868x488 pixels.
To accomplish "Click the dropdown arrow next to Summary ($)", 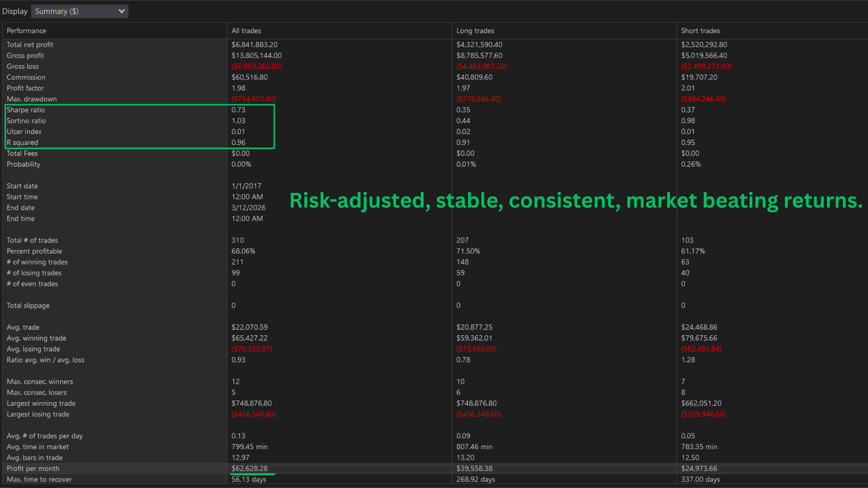I will pyautogui.click(x=121, y=11).
